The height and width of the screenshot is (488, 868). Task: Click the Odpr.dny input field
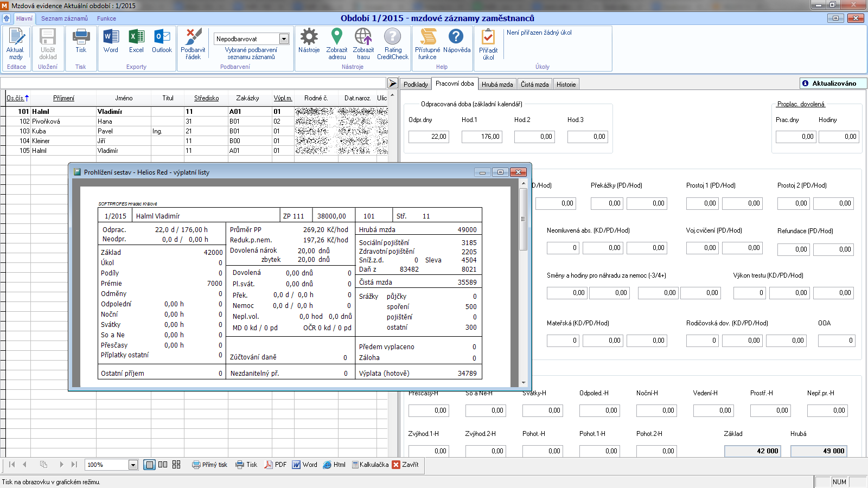(x=428, y=137)
